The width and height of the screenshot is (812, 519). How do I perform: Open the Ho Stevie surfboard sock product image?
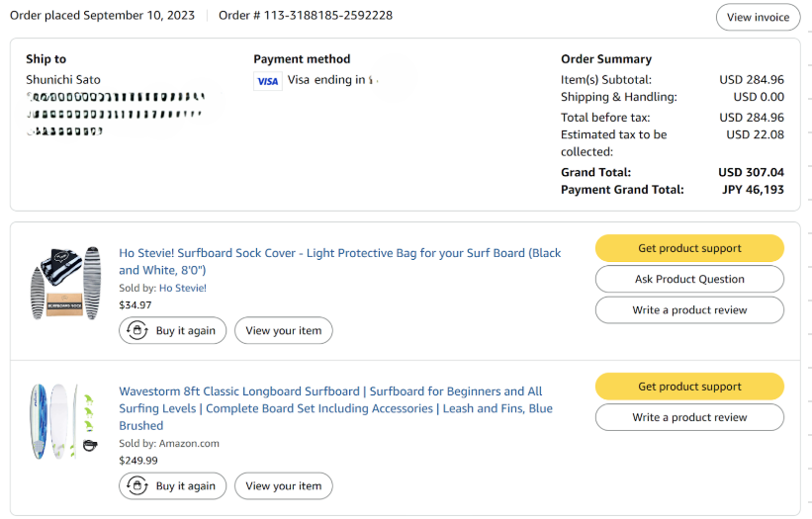click(65, 283)
